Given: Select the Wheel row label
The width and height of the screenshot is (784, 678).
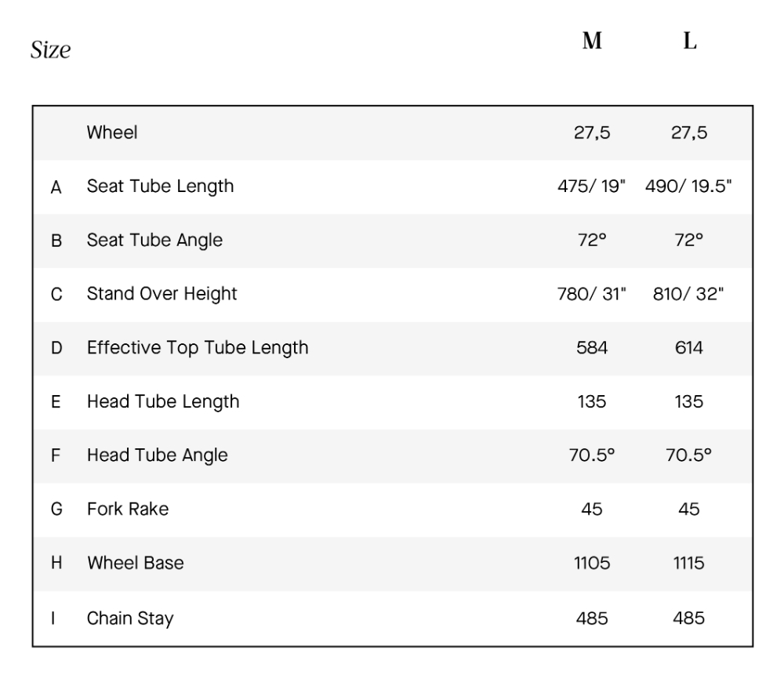Looking at the screenshot, I should coord(112,132).
